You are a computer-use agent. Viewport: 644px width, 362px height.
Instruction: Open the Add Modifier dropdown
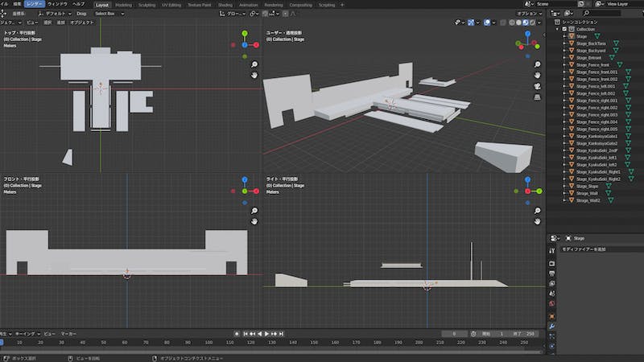click(584, 249)
